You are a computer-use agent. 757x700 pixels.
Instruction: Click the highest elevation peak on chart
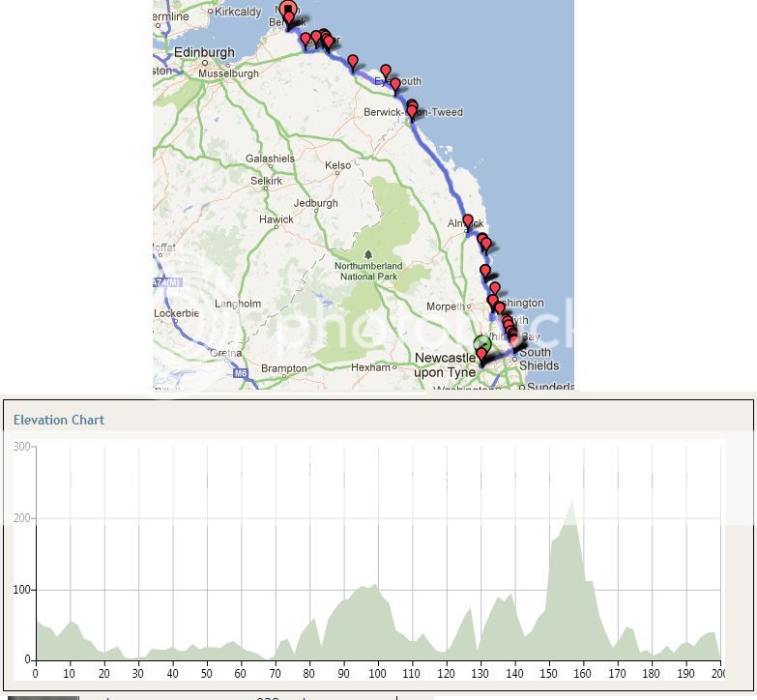point(571,501)
